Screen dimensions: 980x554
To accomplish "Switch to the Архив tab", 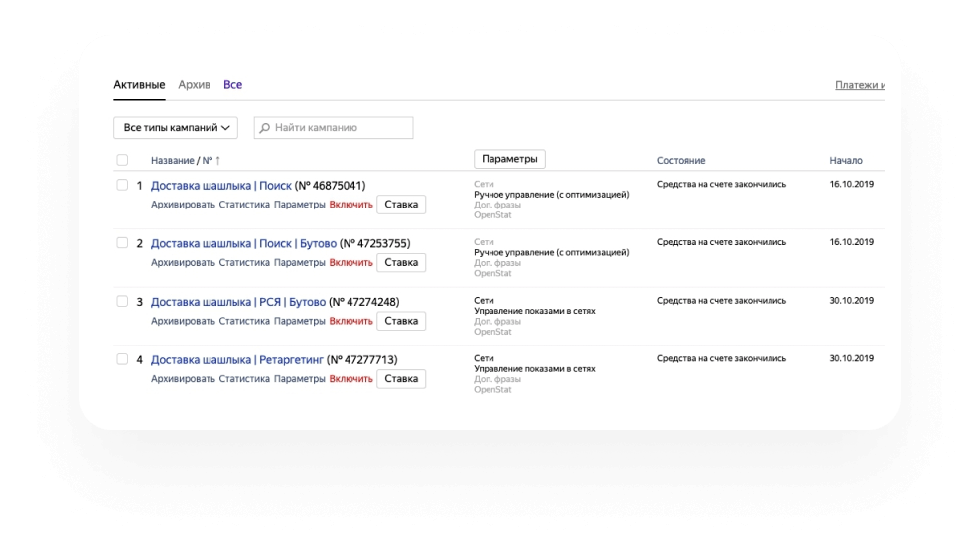I will (194, 85).
